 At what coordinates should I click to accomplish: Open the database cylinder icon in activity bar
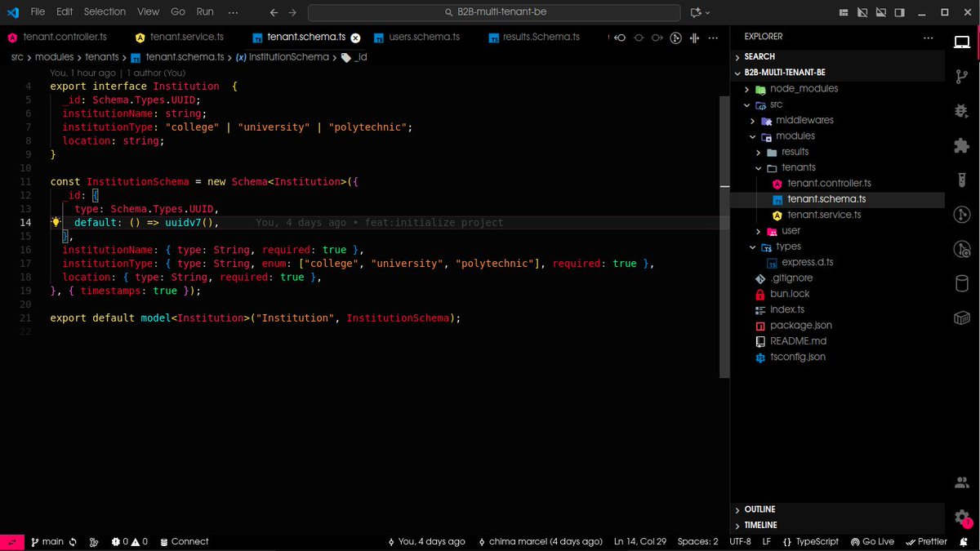(x=961, y=284)
